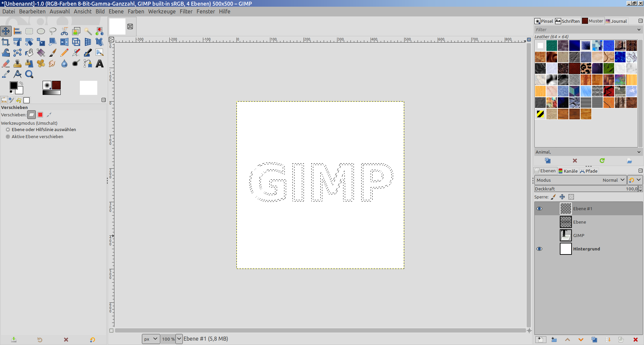Choose the Rotate tool
This screenshot has width=644, height=345.
(x=29, y=42)
